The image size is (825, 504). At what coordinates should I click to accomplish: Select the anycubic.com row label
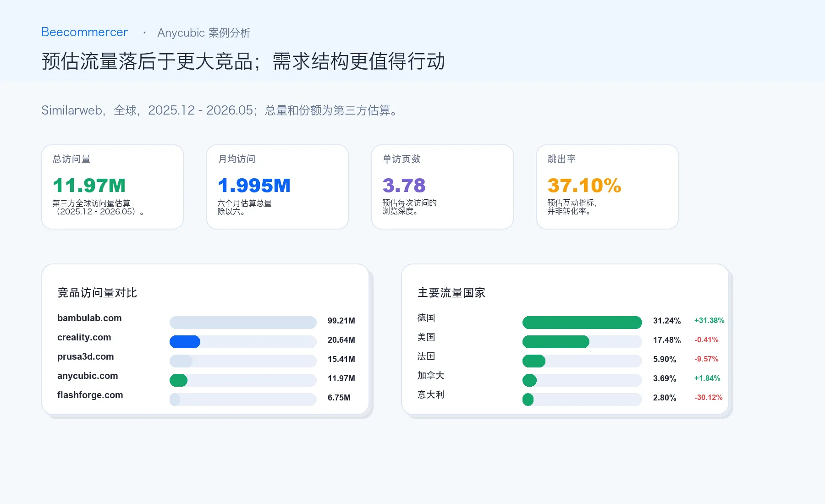click(88, 376)
